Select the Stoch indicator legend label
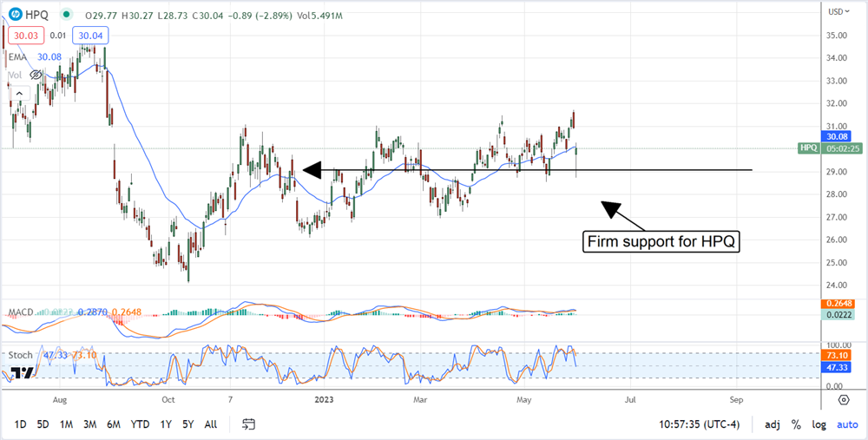 pyautogui.click(x=21, y=355)
